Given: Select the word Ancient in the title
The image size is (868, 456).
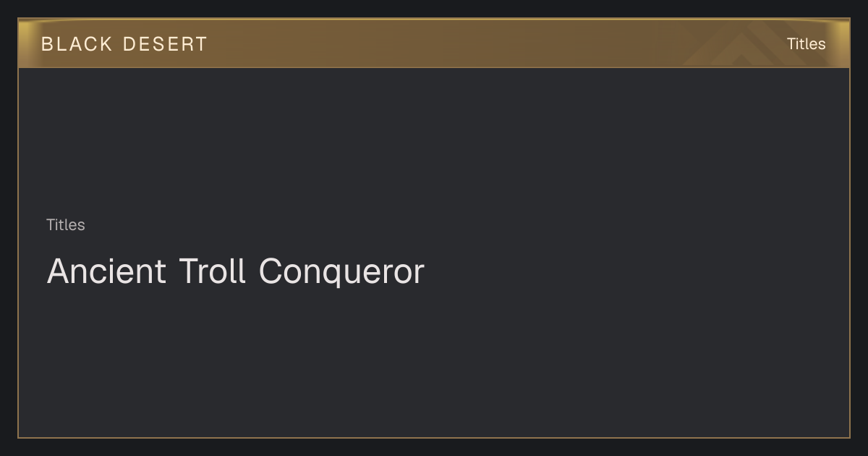Looking at the screenshot, I should [106, 271].
